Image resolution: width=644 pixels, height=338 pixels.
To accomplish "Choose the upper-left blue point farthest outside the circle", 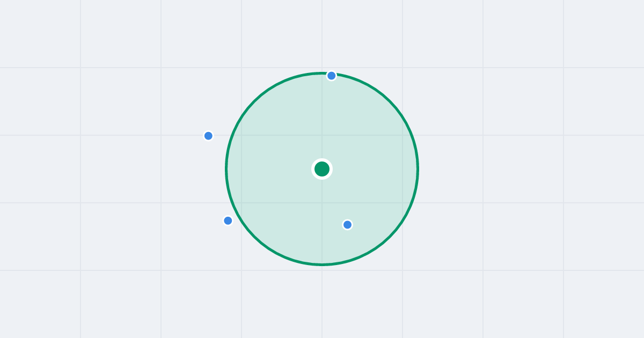I will coord(209,136).
